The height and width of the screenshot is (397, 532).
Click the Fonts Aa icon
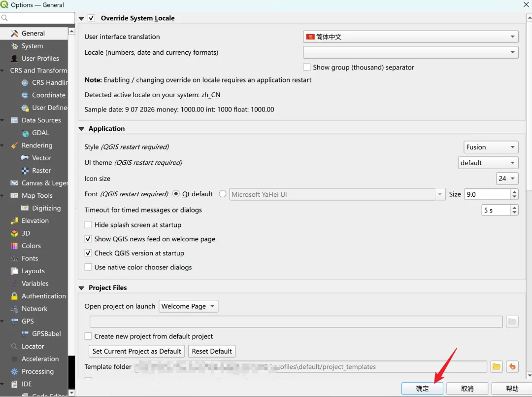[14, 258]
